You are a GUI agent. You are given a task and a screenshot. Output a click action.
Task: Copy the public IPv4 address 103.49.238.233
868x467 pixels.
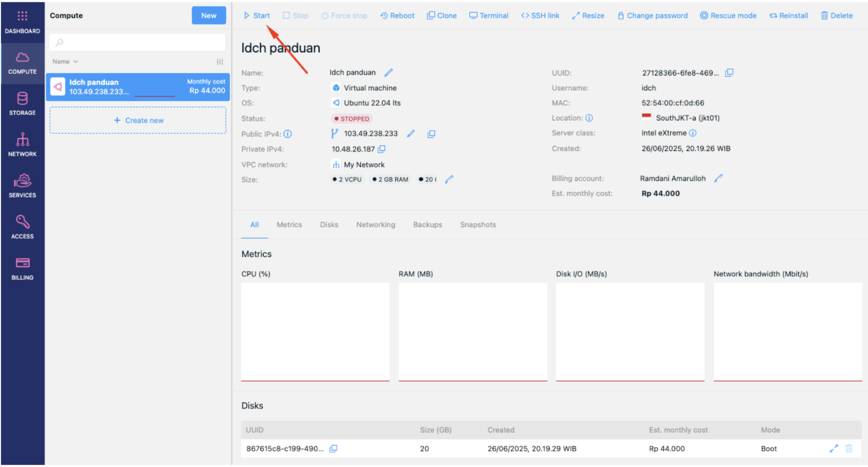tap(431, 134)
